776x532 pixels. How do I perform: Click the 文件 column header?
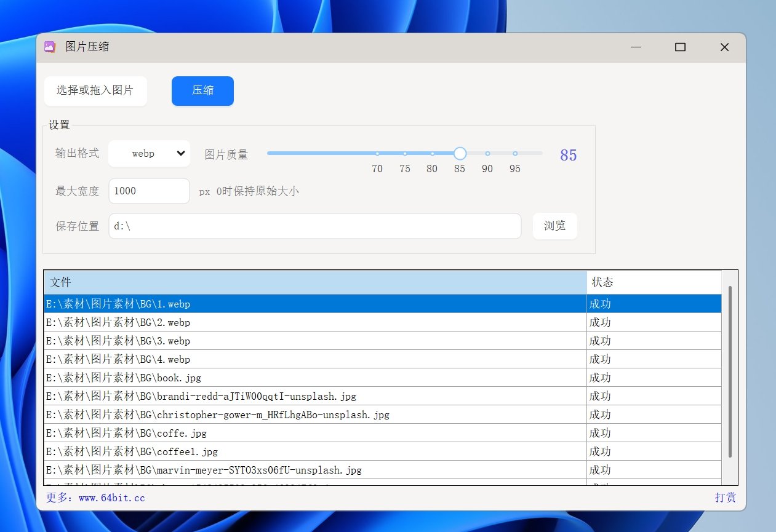[x=315, y=282]
